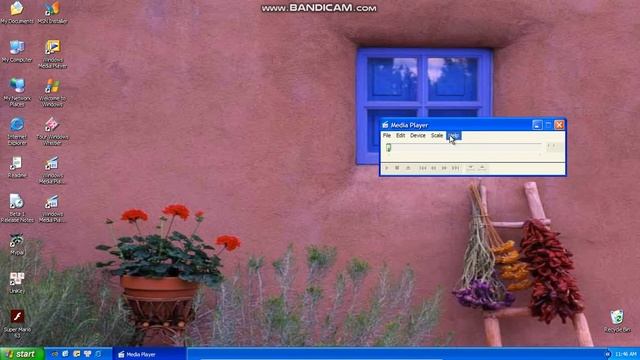Select Windows Media Player icon beside My Computer

pyautogui.click(x=52, y=54)
